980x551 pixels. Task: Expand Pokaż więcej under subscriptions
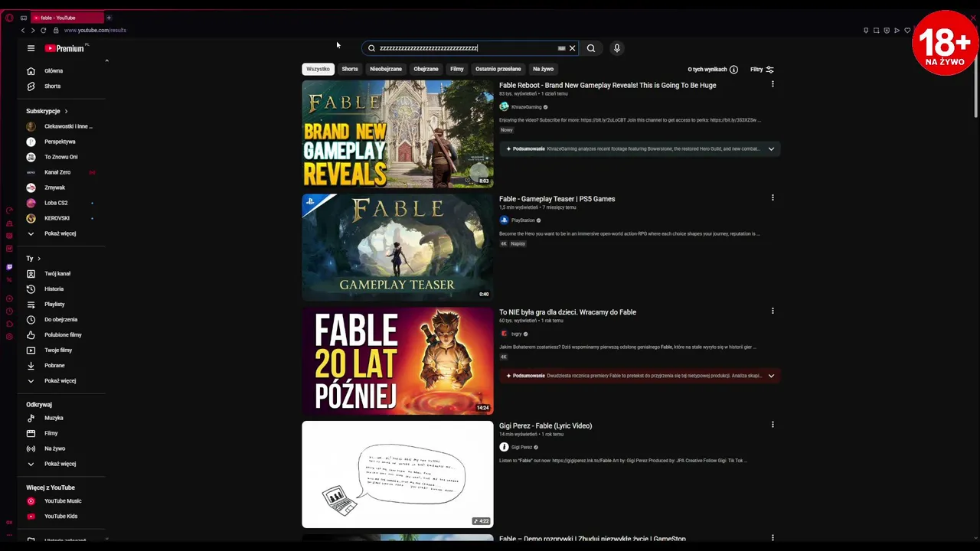pos(61,233)
